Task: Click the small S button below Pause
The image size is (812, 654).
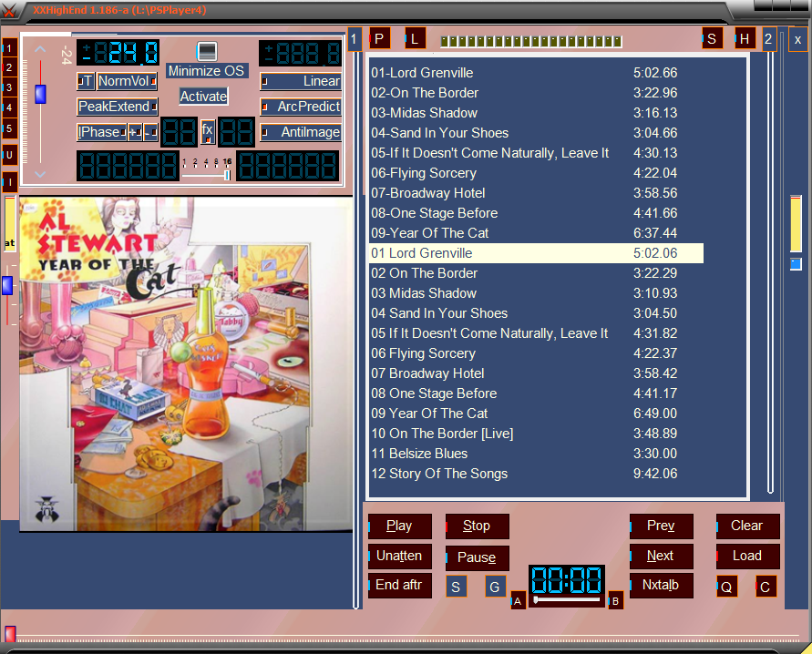Action: coord(456,587)
